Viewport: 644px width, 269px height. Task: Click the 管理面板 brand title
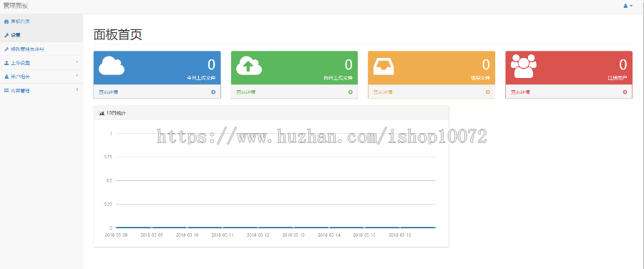tap(16, 6)
